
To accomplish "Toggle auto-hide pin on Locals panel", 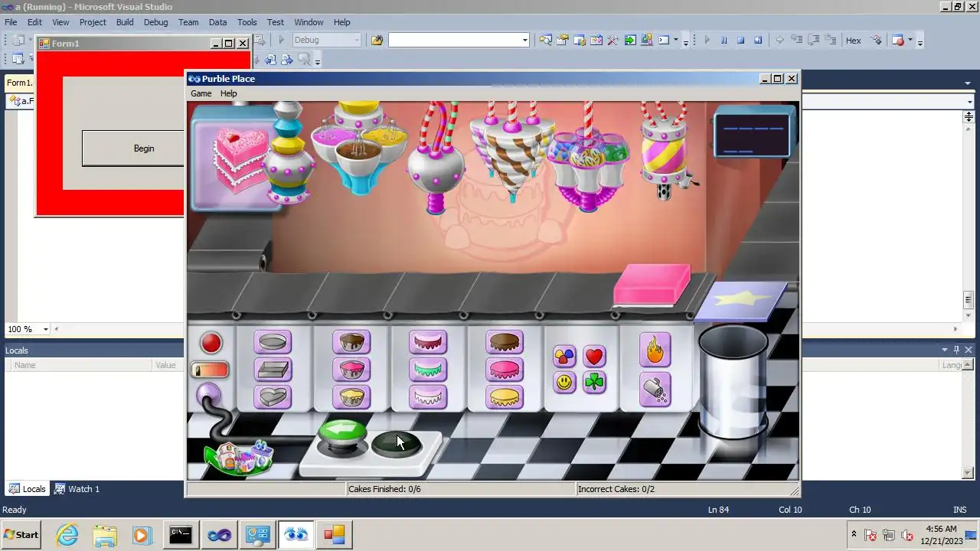I will click(x=956, y=350).
